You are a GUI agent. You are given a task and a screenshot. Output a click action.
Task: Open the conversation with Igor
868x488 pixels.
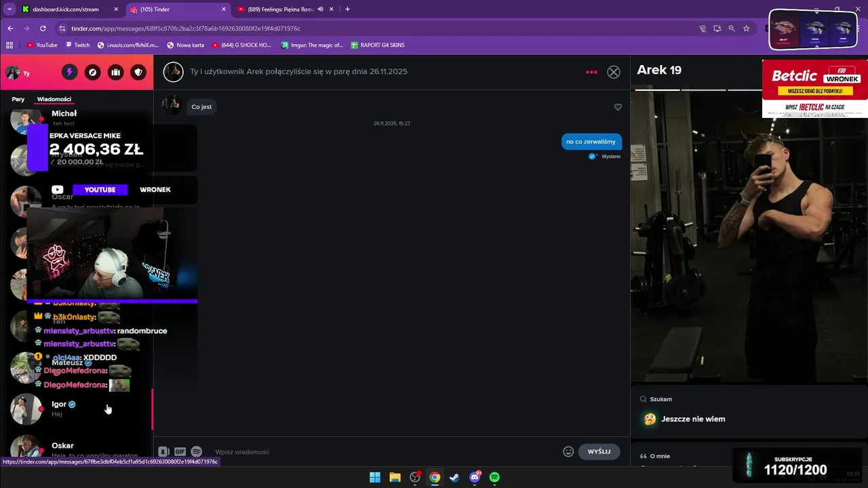click(x=77, y=409)
